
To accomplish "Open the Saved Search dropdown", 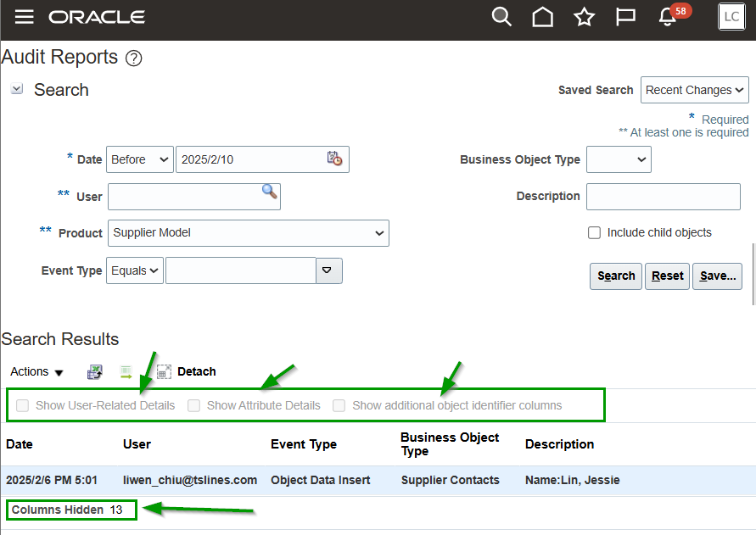I will (x=694, y=90).
